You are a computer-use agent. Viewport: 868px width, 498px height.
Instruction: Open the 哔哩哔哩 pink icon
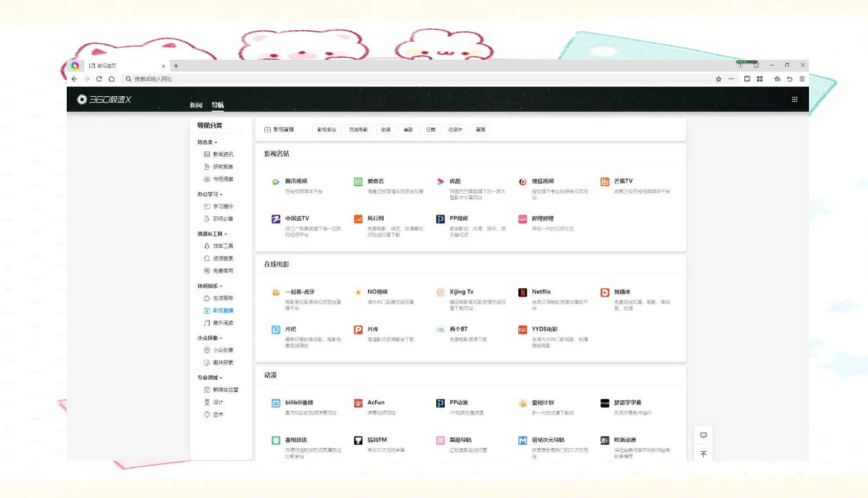click(x=522, y=219)
